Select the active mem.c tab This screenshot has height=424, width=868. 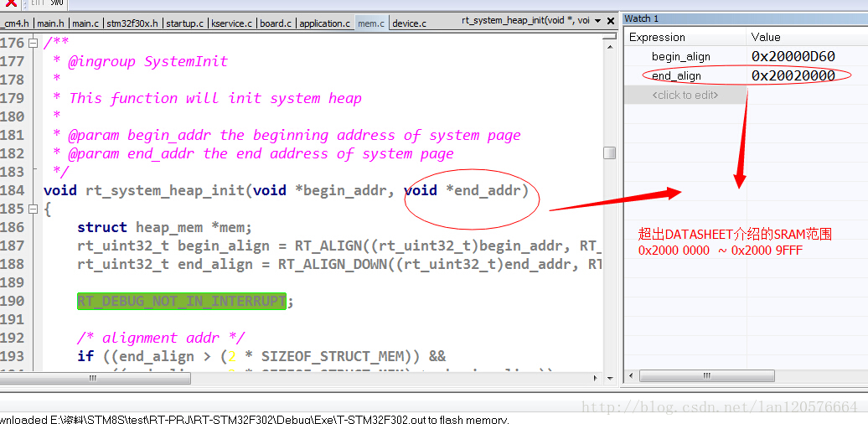[x=371, y=23]
